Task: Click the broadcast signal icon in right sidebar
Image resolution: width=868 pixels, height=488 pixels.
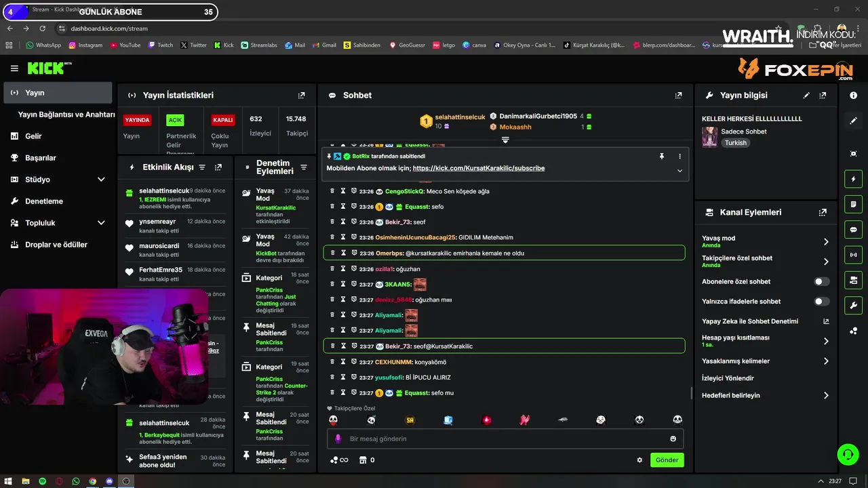Action: click(853, 255)
